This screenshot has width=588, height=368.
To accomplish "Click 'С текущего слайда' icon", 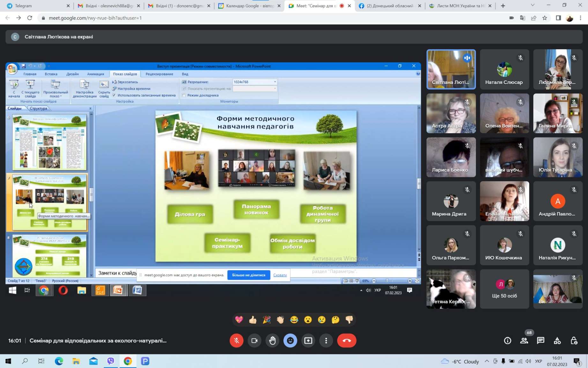I will pyautogui.click(x=30, y=88).
